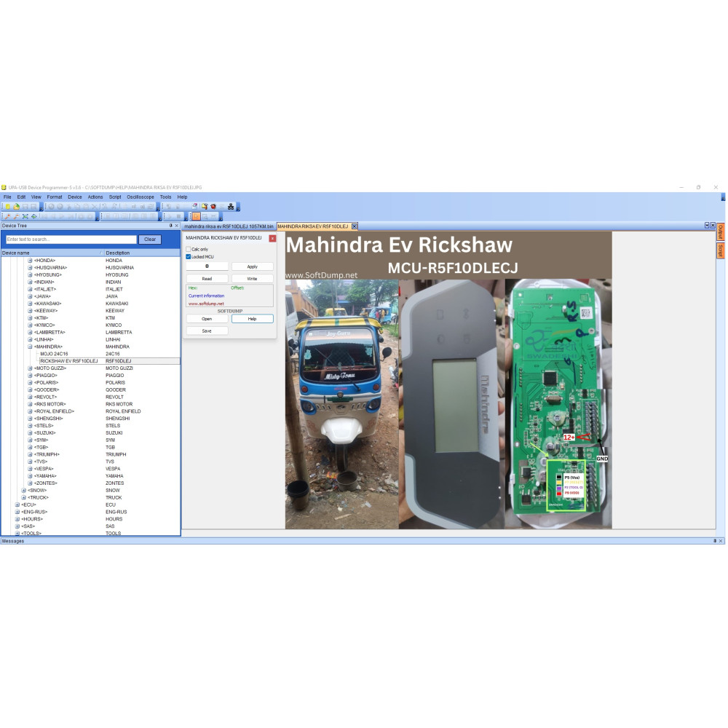Select the ZONTES row in the device tree
Screen dimensions: 728x728
(90, 483)
